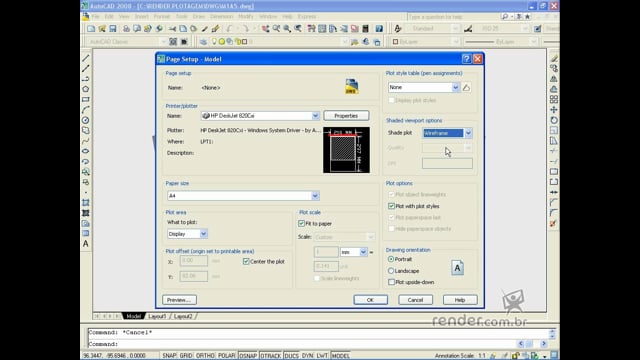640x360 pixels.
Task: Expand the What to plot Display dropdown
Action: pos(203,234)
